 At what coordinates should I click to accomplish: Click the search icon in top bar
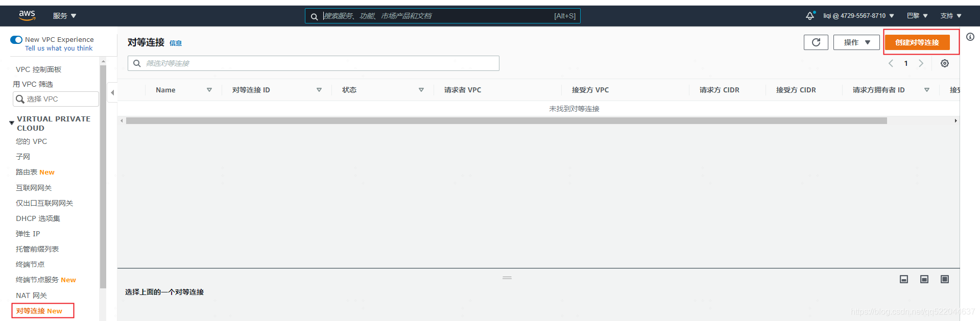315,16
